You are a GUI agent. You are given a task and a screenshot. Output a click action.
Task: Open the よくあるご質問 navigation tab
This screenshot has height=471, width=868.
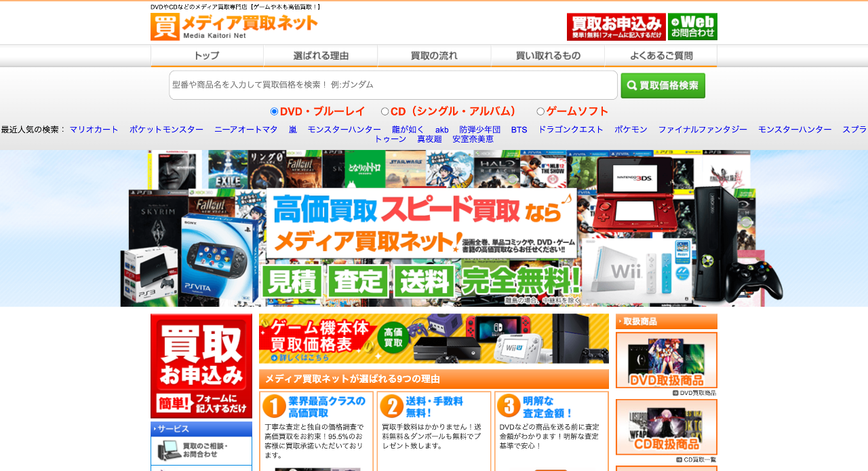click(661, 56)
